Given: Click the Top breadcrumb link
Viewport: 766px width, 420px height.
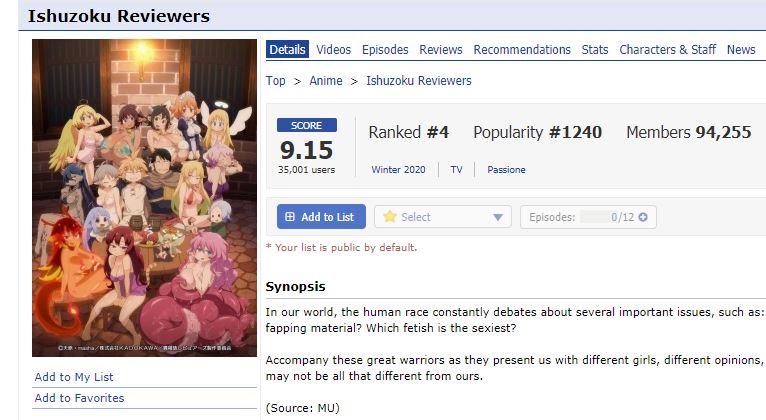Looking at the screenshot, I should tap(276, 81).
